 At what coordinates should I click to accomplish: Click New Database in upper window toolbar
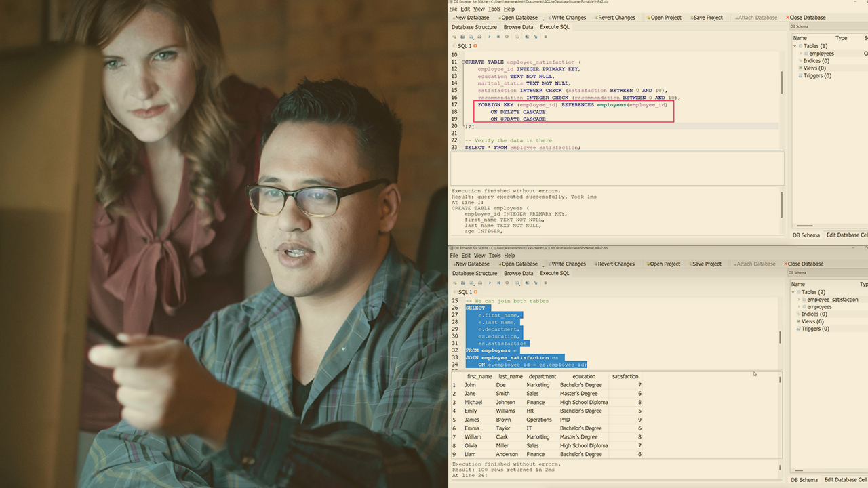click(471, 18)
